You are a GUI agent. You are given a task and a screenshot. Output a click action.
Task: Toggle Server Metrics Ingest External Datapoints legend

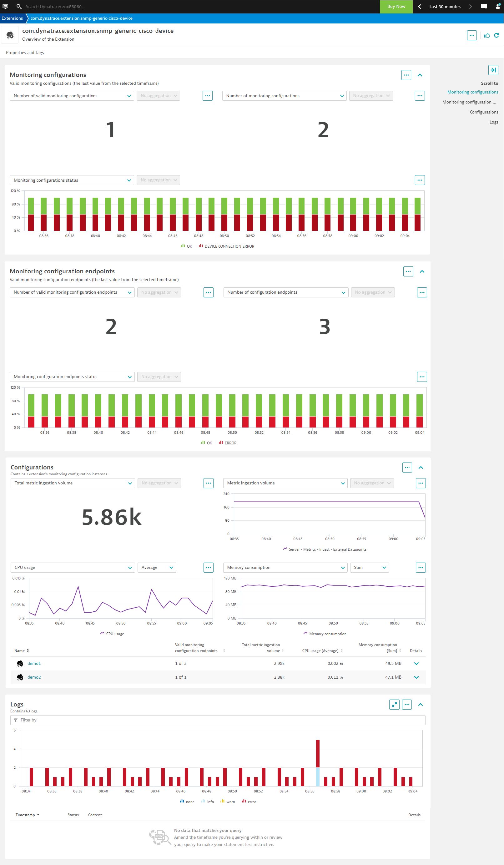point(325,549)
